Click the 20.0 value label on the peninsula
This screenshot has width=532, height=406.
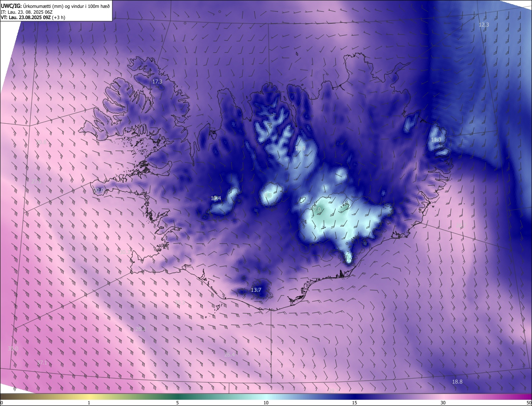pyautogui.click(x=98, y=190)
